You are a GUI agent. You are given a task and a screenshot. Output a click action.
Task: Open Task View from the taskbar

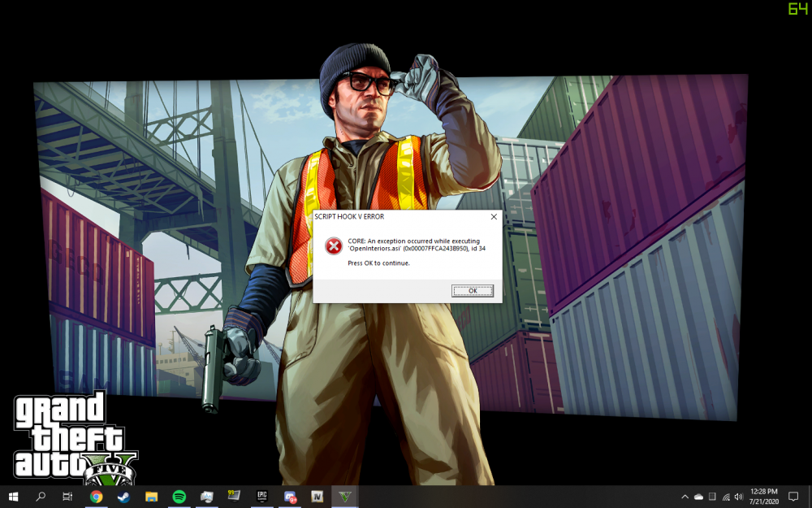(67, 496)
